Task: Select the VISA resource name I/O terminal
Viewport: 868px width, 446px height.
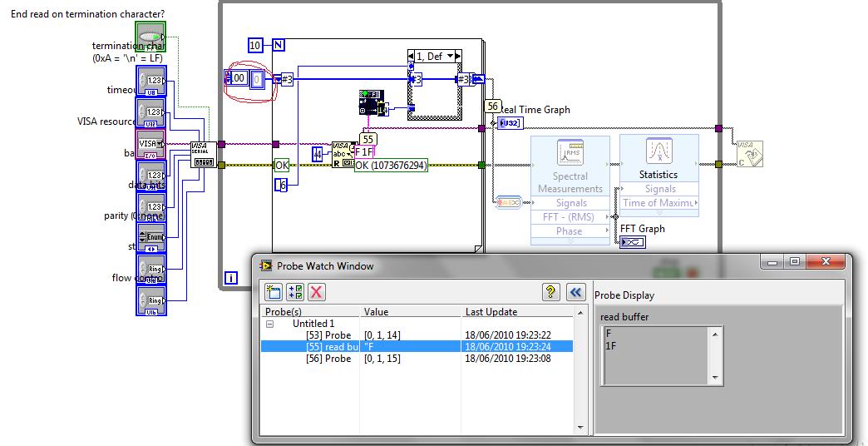Action: (150, 144)
